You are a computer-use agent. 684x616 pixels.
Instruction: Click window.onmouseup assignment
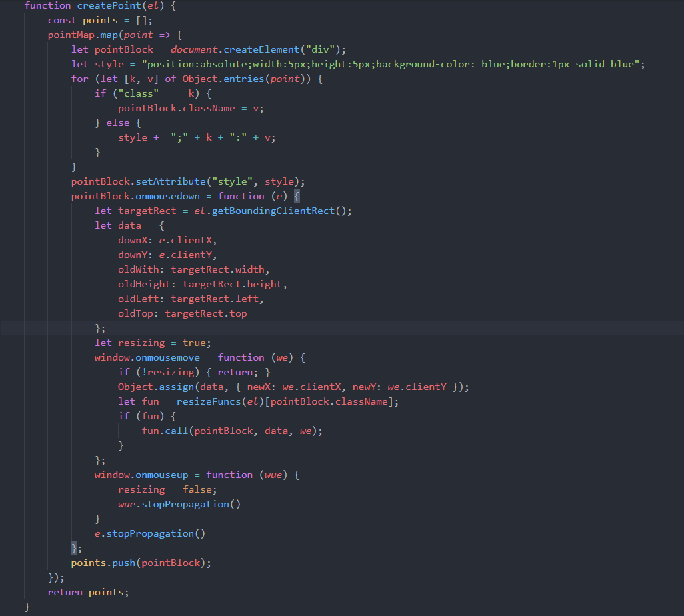pos(197,475)
